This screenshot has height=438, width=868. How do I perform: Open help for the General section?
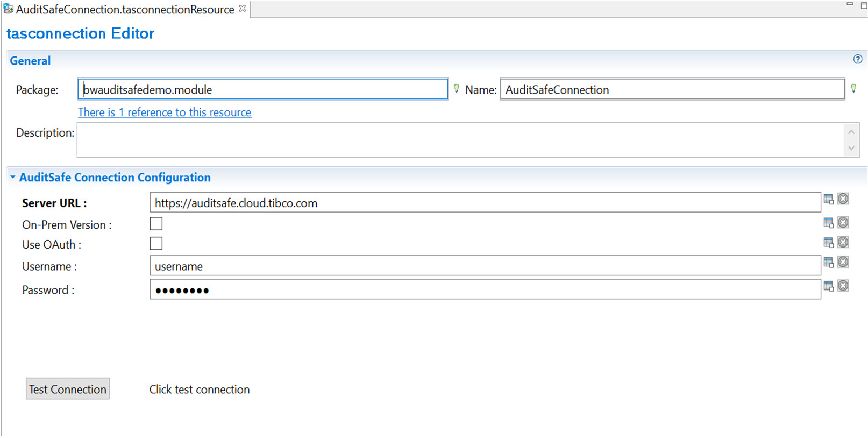tap(858, 59)
